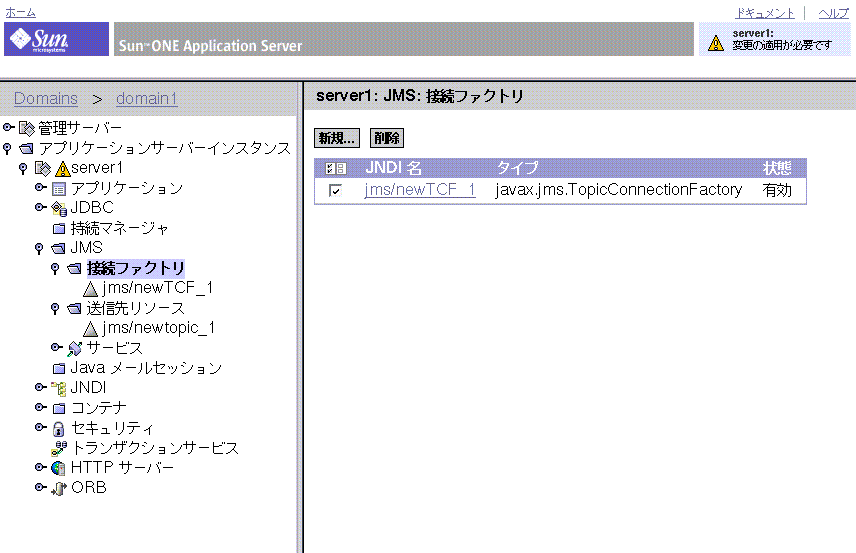Image resolution: width=856 pixels, height=553 pixels.
Task: Select 接続ファクトリ tree label
Action: click(x=136, y=268)
